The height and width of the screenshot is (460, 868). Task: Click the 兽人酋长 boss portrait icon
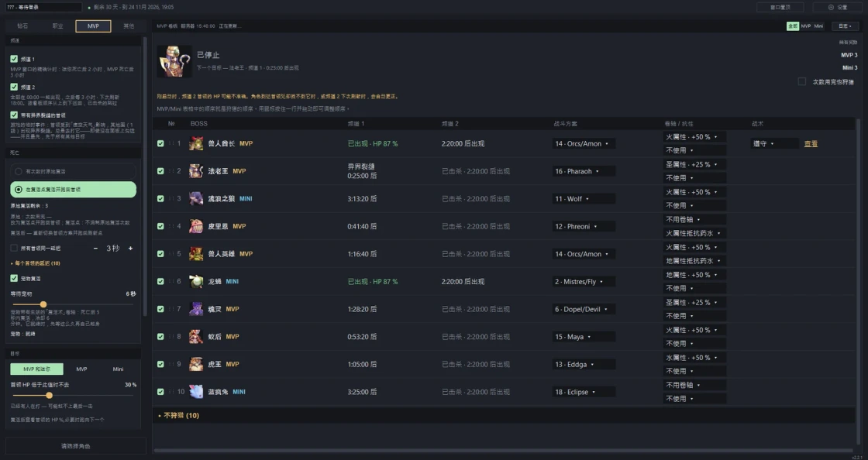pos(196,144)
